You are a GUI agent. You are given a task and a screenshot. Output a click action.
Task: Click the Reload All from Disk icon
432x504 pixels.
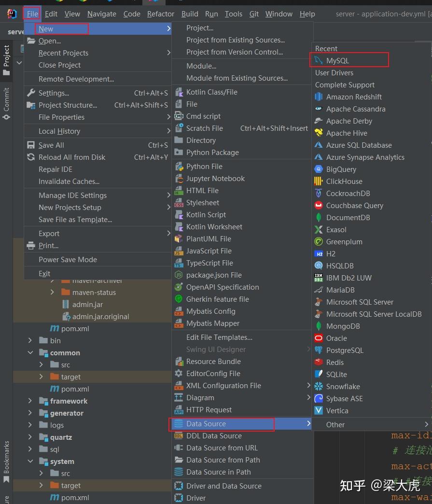coord(31,157)
